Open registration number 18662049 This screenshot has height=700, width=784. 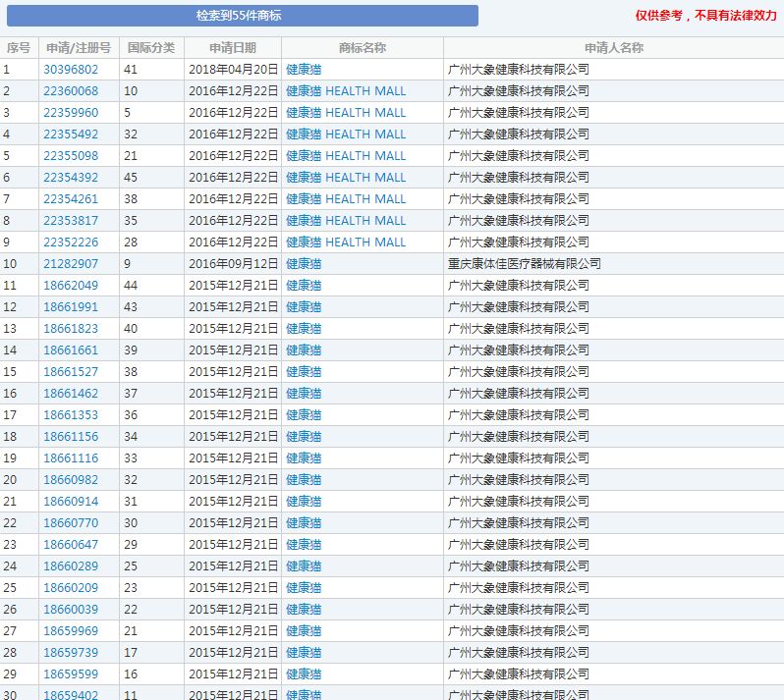click(x=71, y=286)
